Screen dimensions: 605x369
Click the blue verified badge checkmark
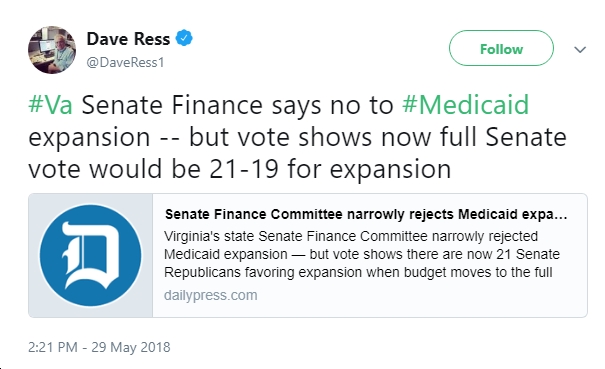[184, 38]
